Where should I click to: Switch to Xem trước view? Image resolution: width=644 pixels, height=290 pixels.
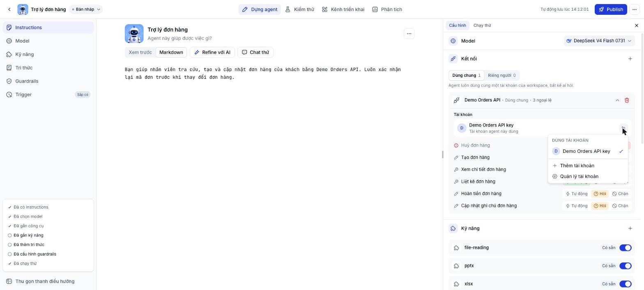click(140, 52)
